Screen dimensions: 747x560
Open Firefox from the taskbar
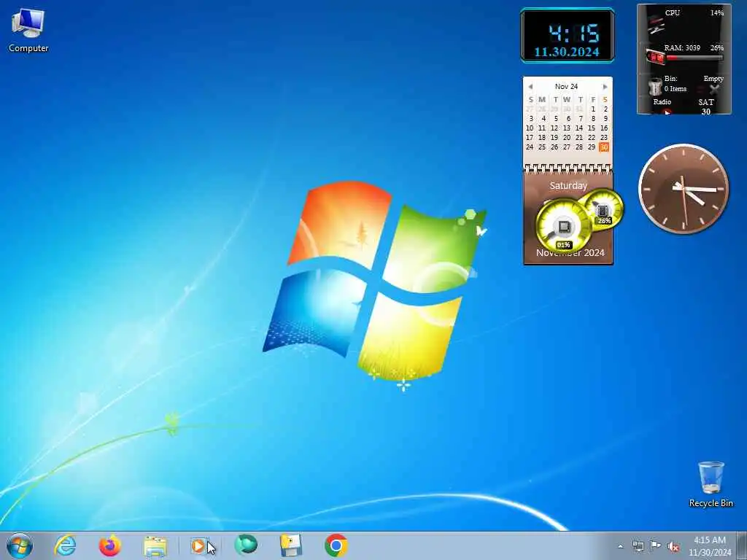point(109,545)
